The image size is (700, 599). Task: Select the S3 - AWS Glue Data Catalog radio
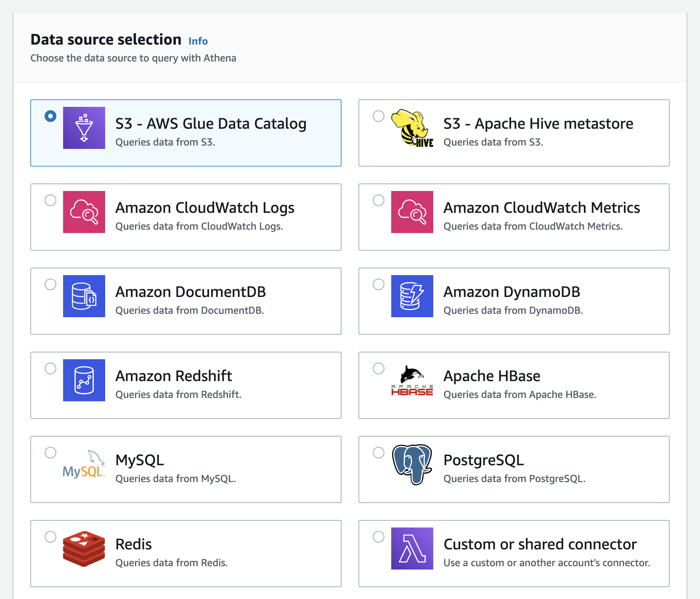click(50, 116)
